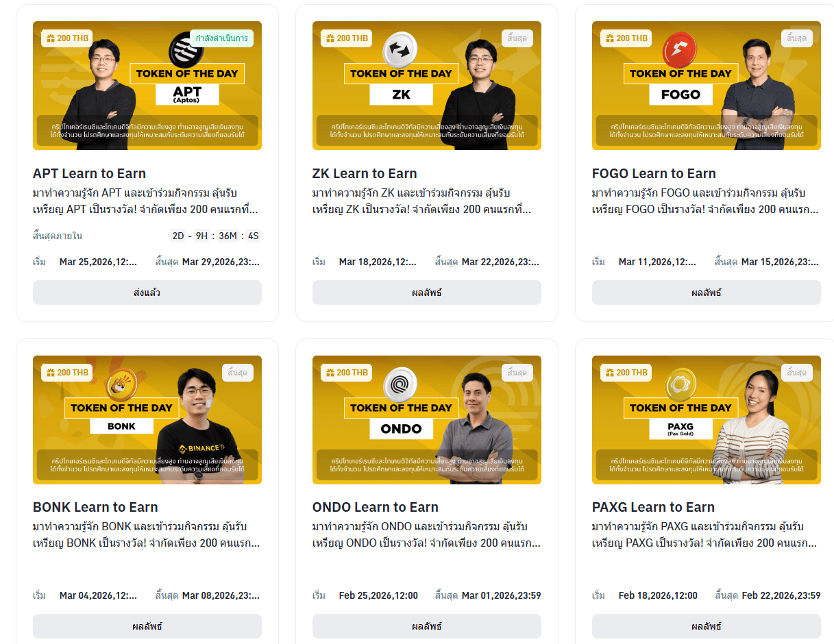Click the '2D' countdown box on APT card
The width and height of the screenshot is (834, 644).
[178, 236]
